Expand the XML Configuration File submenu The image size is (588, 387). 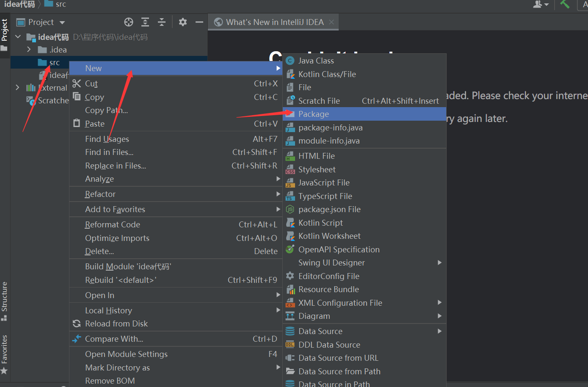[x=439, y=303]
